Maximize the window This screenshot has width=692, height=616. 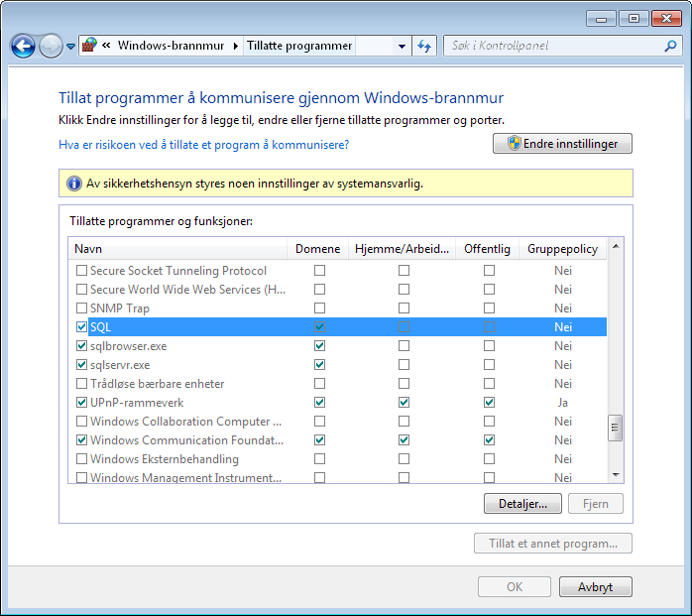coord(634,19)
